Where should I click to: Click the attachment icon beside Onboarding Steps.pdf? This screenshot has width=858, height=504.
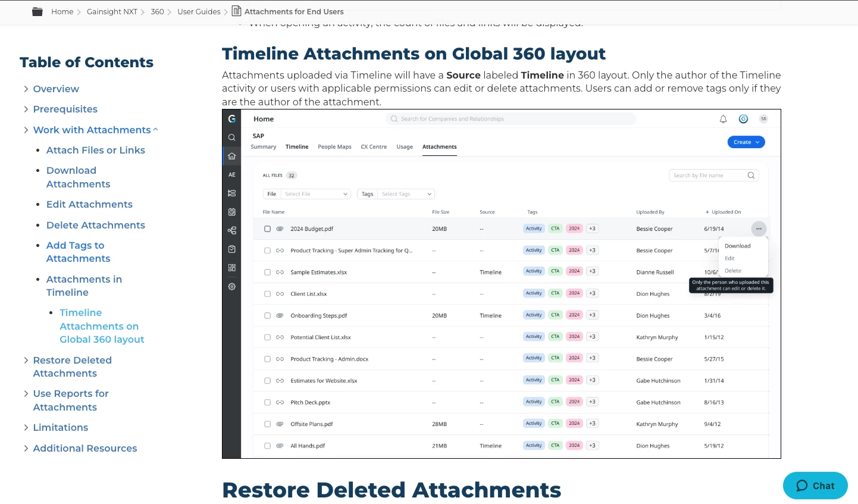(280, 315)
